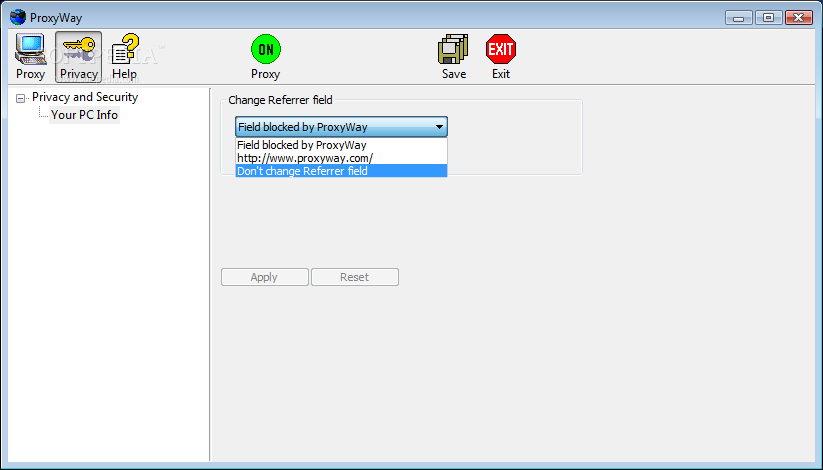823x470 pixels.
Task: Open the Help question mark icon
Action: tap(124, 57)
